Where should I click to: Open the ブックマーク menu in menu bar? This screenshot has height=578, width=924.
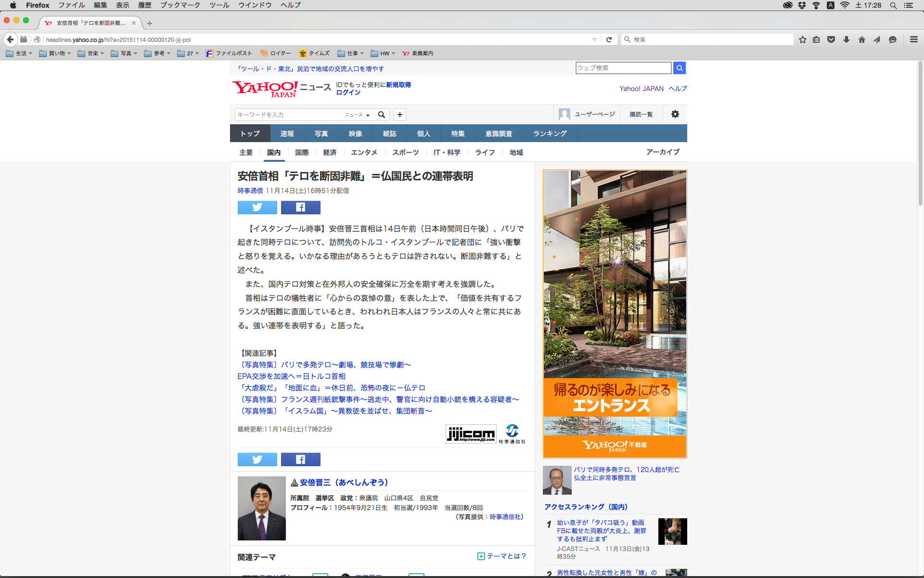(180, 5)
